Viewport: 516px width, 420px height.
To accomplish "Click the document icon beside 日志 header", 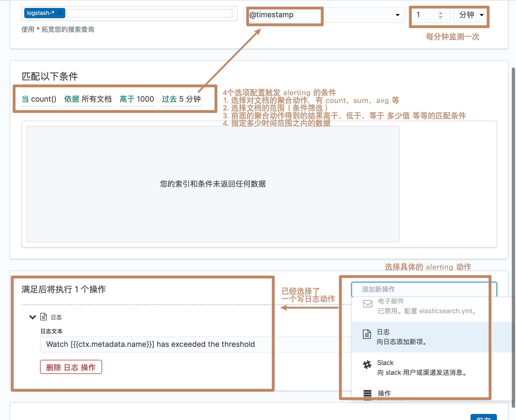I will pos(44,317).
